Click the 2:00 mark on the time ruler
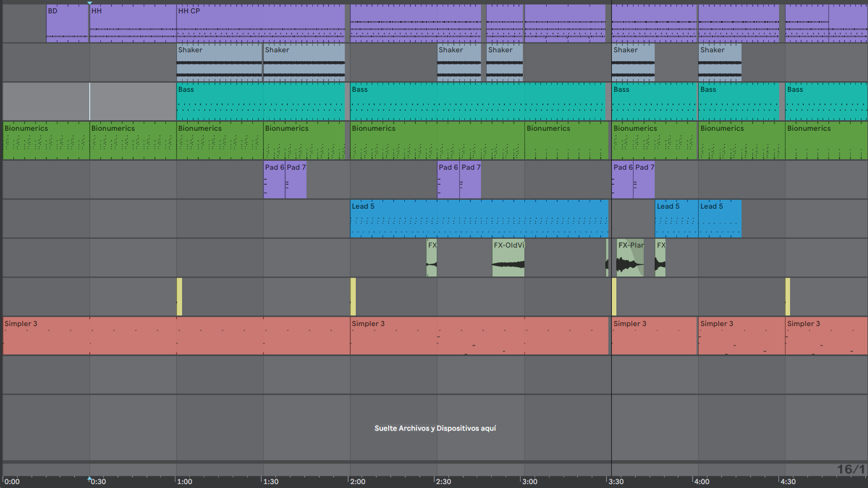 (x=357, y=481)
